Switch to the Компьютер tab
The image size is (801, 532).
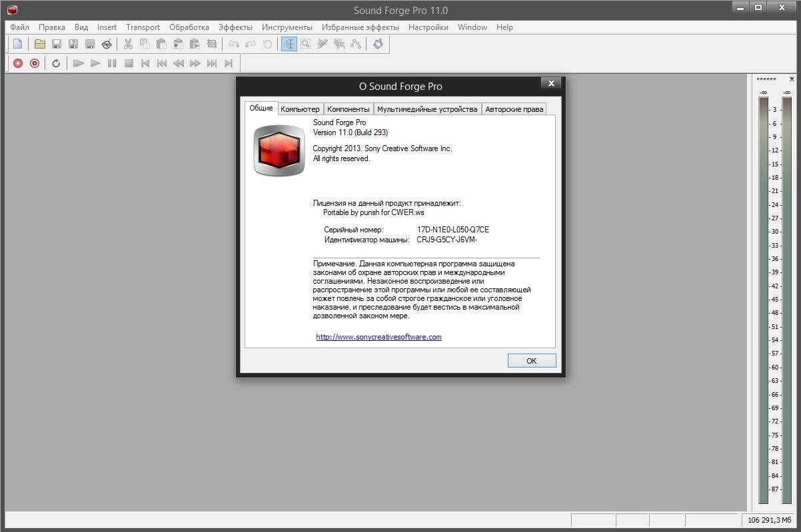301,109
